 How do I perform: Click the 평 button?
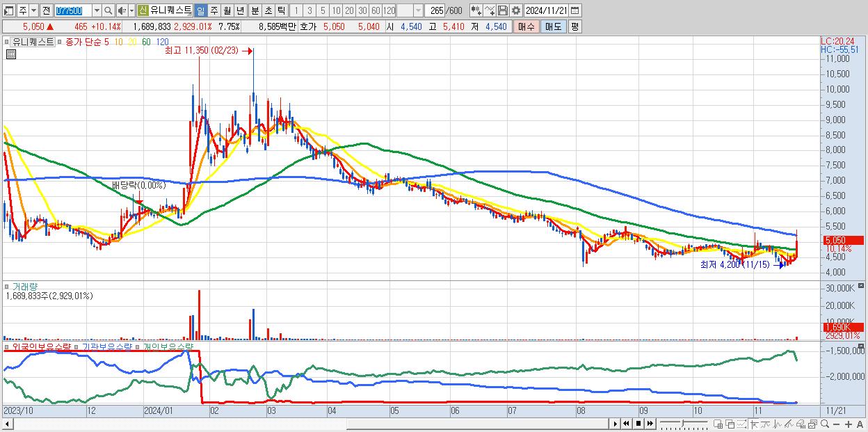pyautogui.click(x=574, y=26)
